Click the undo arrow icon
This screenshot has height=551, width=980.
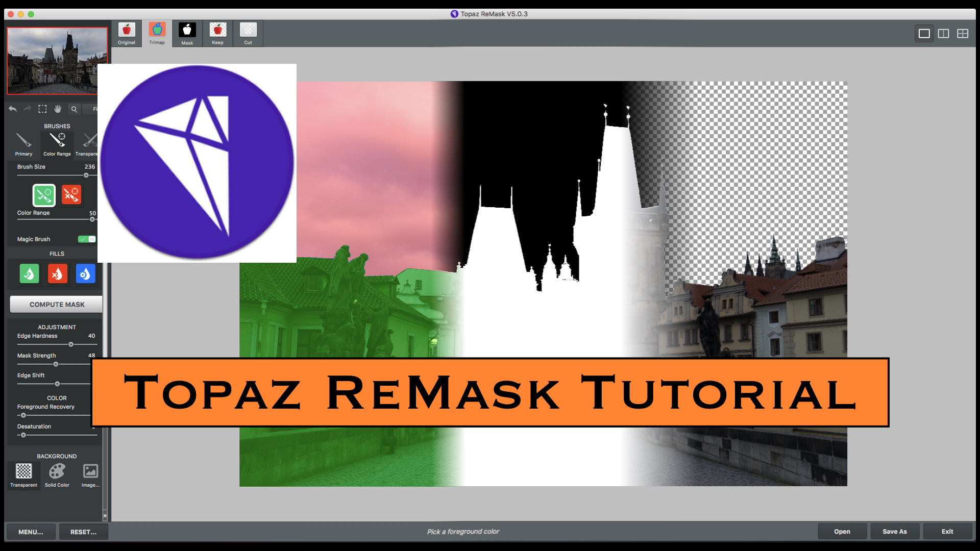click(x=13, y=109)
